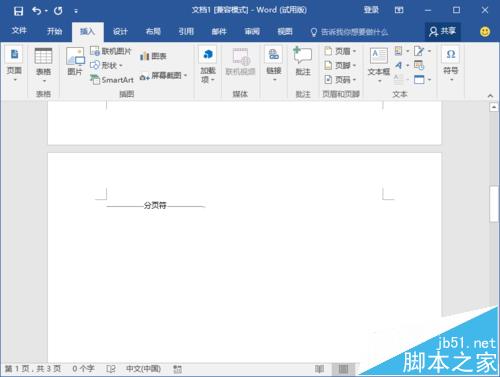Switch to Print Layout view in status bar
Screen dimensions: 500x377
pyautogui.click(x=343, y=369)
